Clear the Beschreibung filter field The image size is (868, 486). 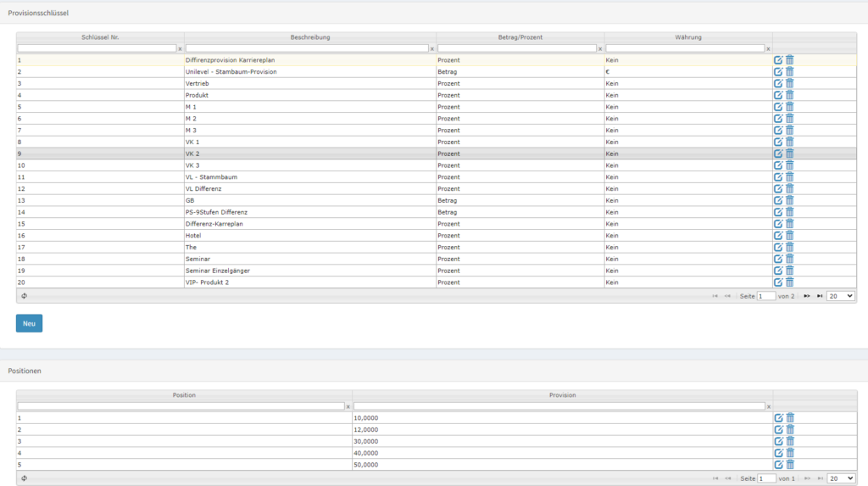(x=432, y=49)
